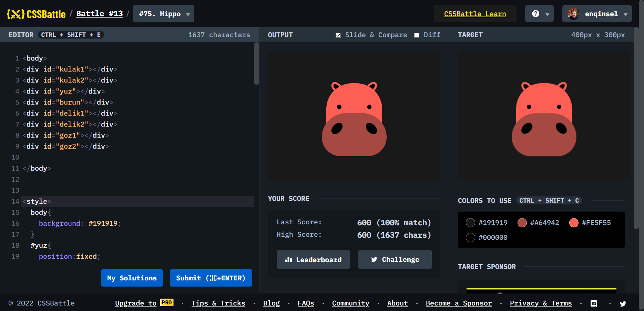Select the #FE5F55 color swatch
This screenshot has height=311, width=644.
574,223
